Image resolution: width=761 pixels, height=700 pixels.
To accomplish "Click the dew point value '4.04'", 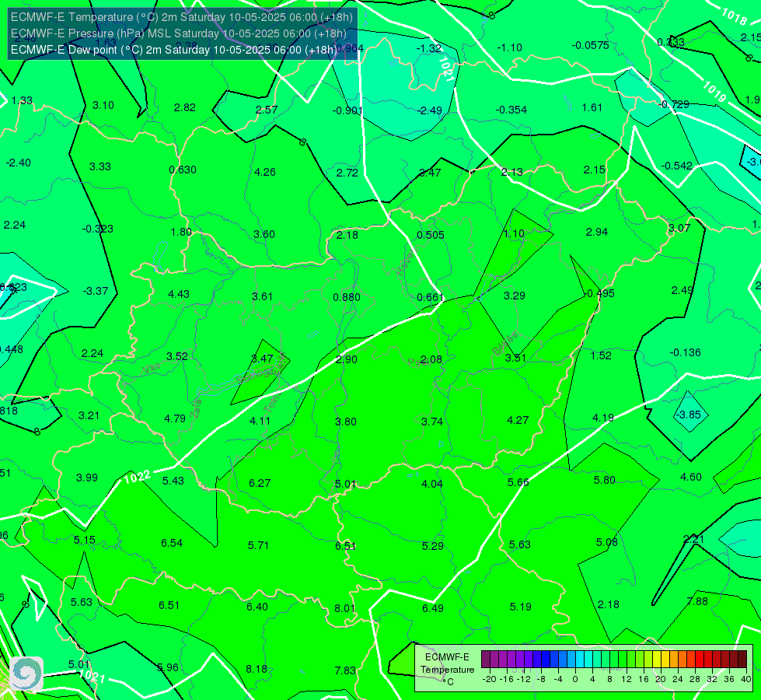I will [x=432, y=484].
